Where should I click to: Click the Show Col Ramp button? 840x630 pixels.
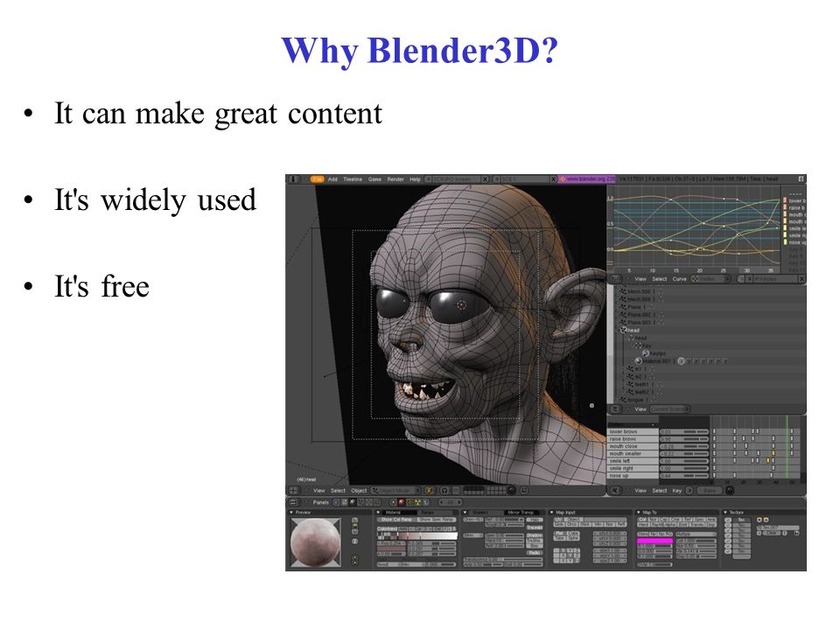pos(396,520)
